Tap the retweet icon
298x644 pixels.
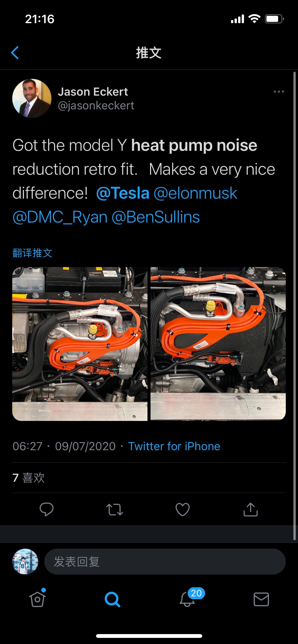point(115,509)
